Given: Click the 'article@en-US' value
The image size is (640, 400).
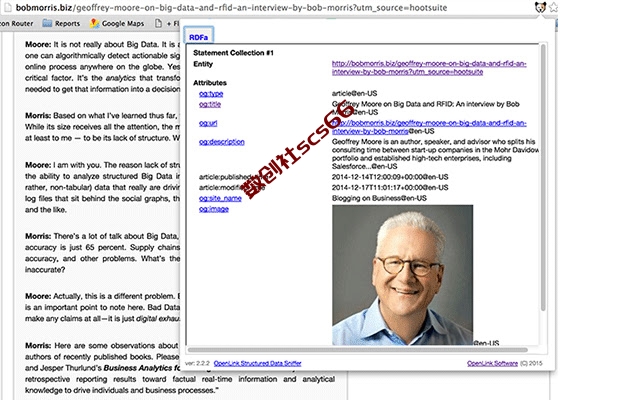Looking at the screenshot, I should pyautogui.click(x=354, y=93).
